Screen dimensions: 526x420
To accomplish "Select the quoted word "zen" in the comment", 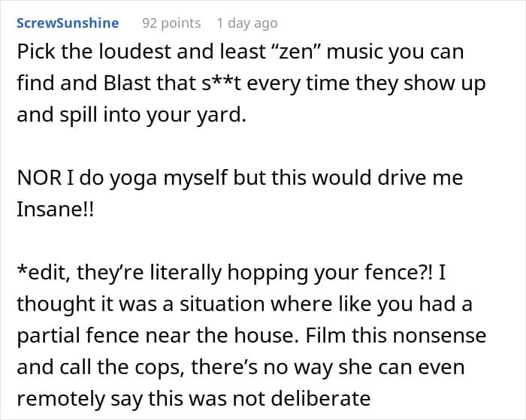I will pyautogui.click(x=297, y=52).
